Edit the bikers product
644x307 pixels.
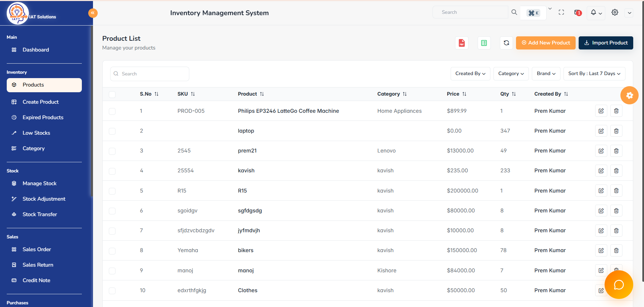pyautogui.click(x=601, y=250)
